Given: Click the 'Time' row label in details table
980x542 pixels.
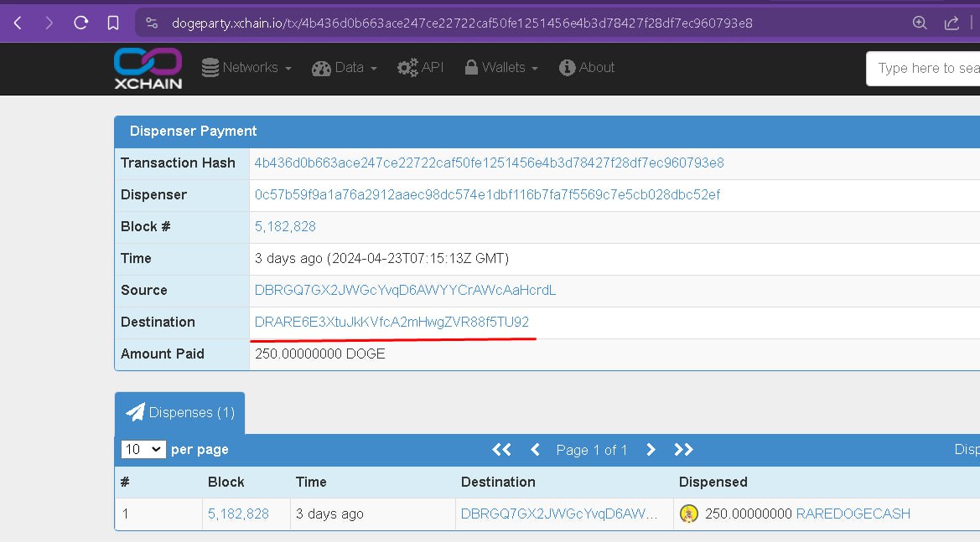Looking at the screenshot, I should (137, 259).
